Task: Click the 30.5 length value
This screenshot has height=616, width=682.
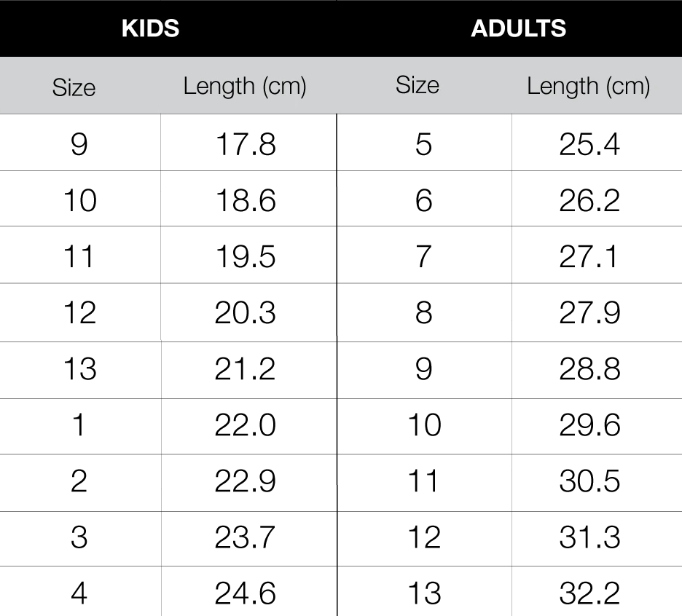Action: pos(589,482)
